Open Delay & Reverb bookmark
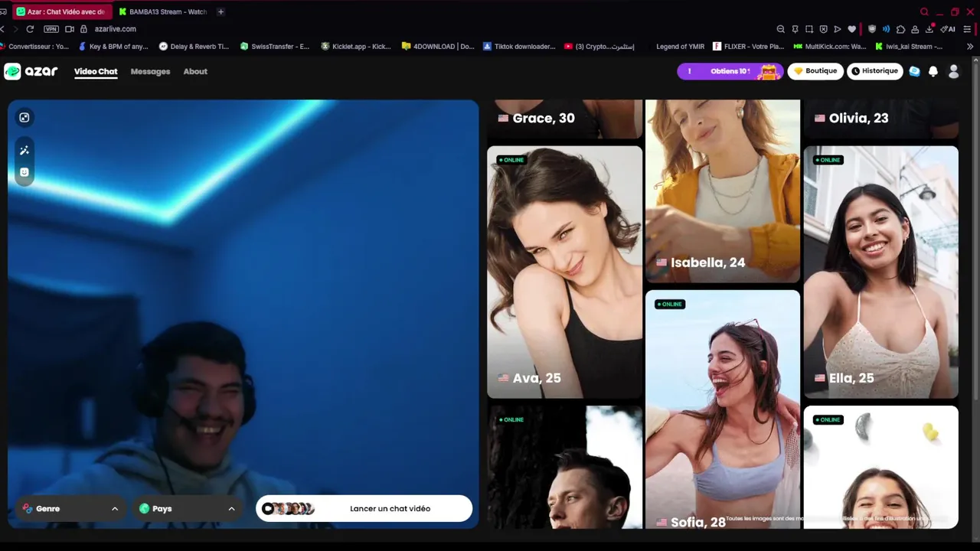This screenshot has height=551, width=980. 193,47
